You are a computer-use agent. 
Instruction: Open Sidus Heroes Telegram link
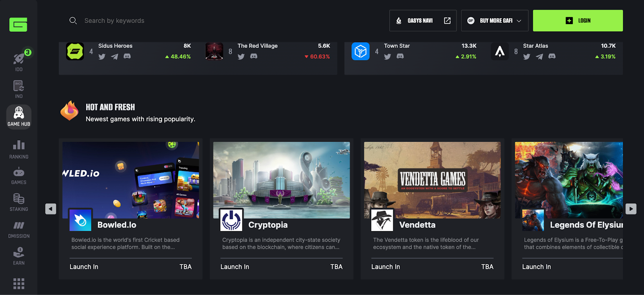115,57
